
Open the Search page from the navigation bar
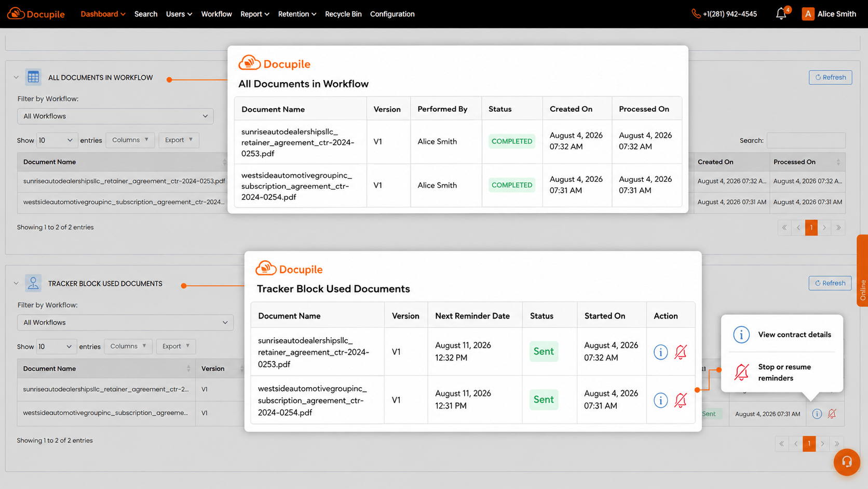click(x=146, y=14)
